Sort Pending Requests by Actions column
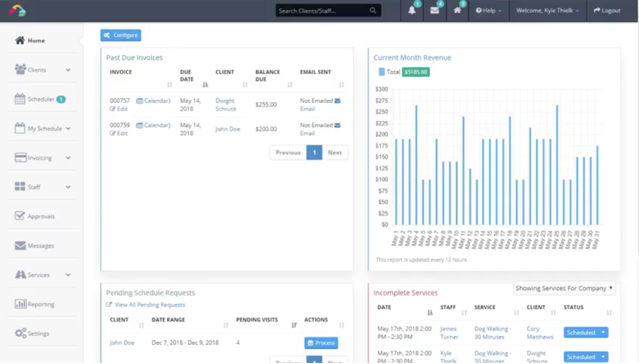639x364 pixels. tap(342, 325)
